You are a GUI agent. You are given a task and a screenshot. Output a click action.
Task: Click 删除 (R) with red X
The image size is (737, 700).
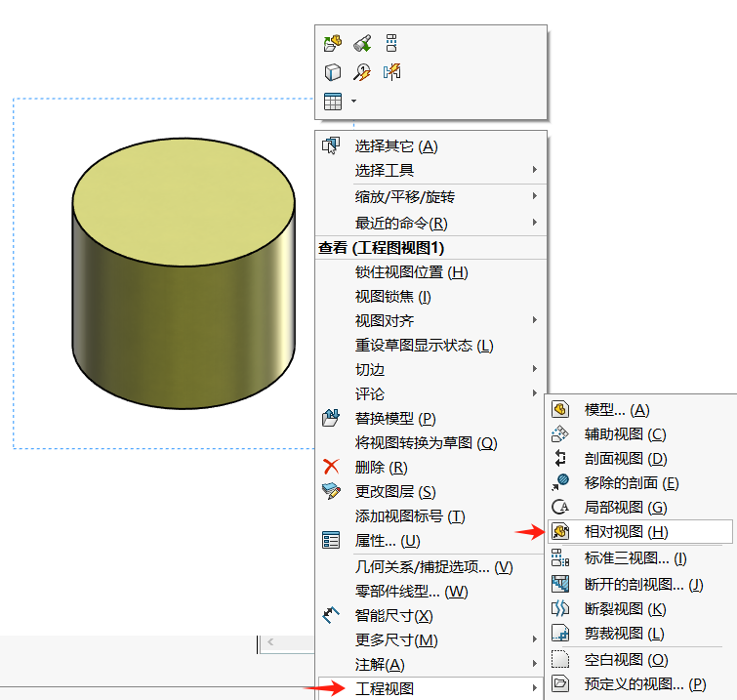click(x=381, y=468)
